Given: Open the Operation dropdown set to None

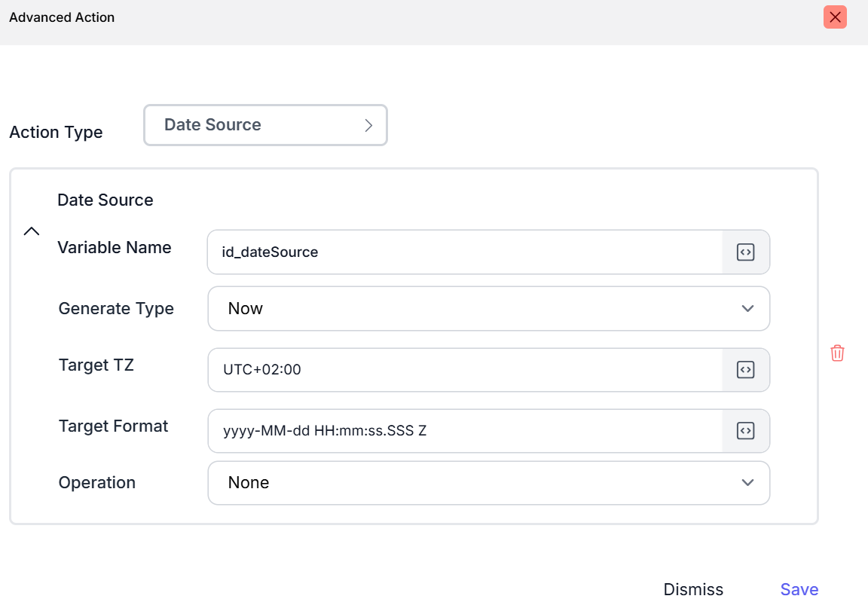Looking at the screenshot, I should (488, 483).
